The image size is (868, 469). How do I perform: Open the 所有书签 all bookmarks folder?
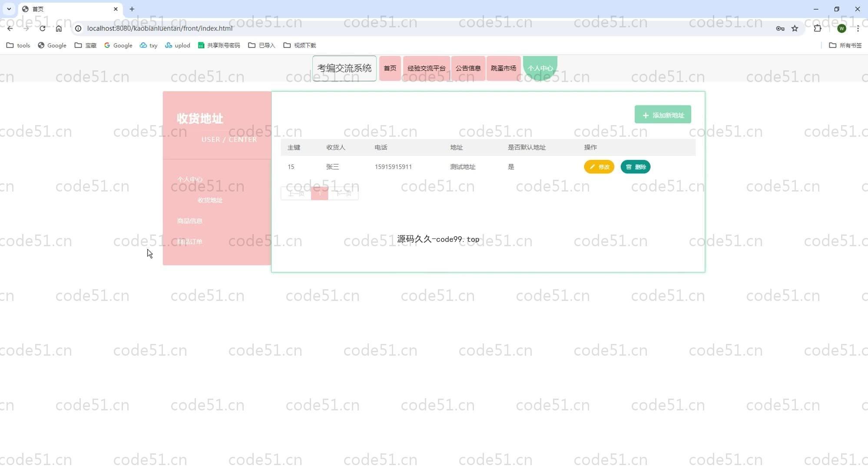[x=845, y=45]
